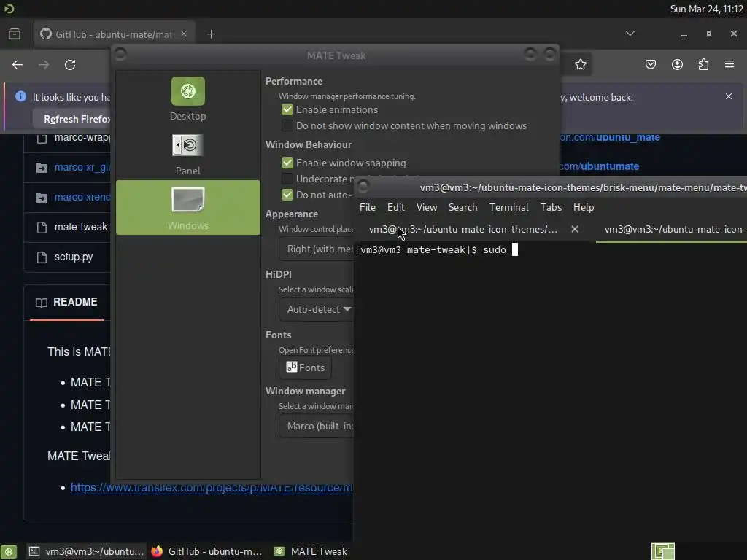Switch to GitHub Firefox window in taskbar

(206, 551)
